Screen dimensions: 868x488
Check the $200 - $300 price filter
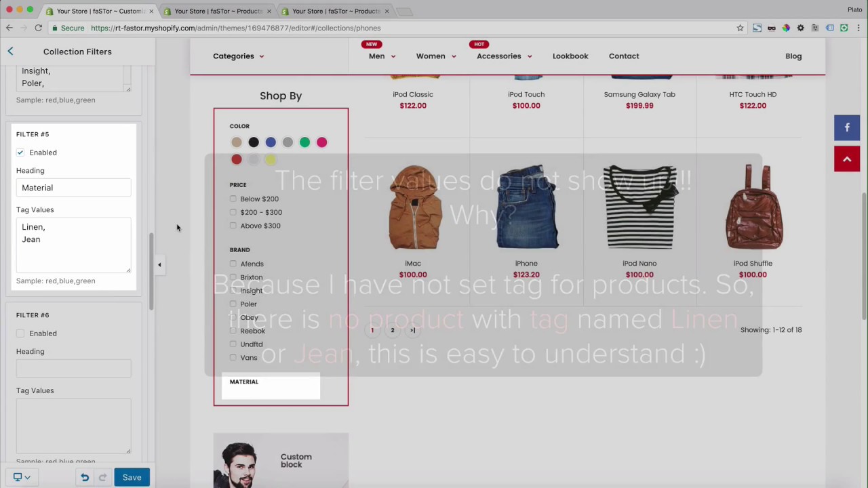click(233, 212)
